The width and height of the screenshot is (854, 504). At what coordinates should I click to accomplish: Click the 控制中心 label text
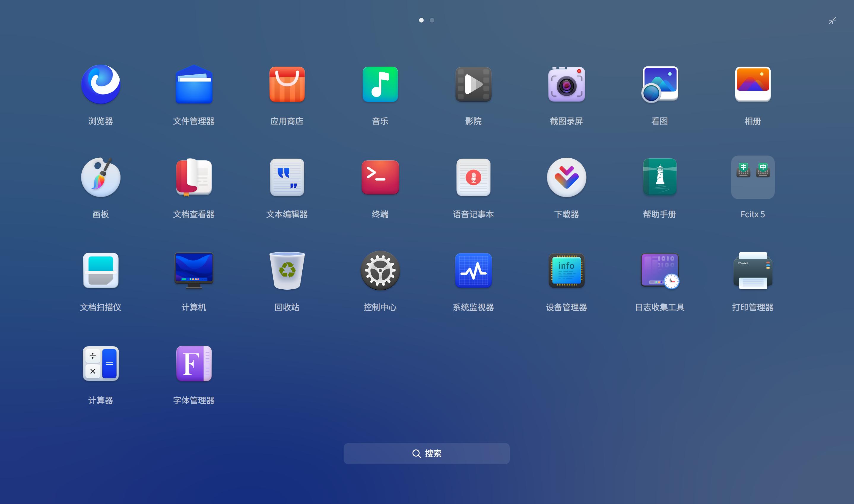click(x=380, y=307)
